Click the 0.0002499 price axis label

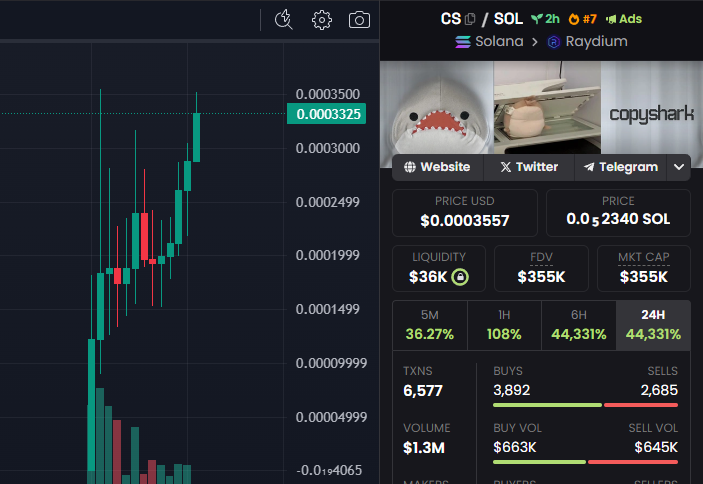pyautogui.click(x=328, y=202)
